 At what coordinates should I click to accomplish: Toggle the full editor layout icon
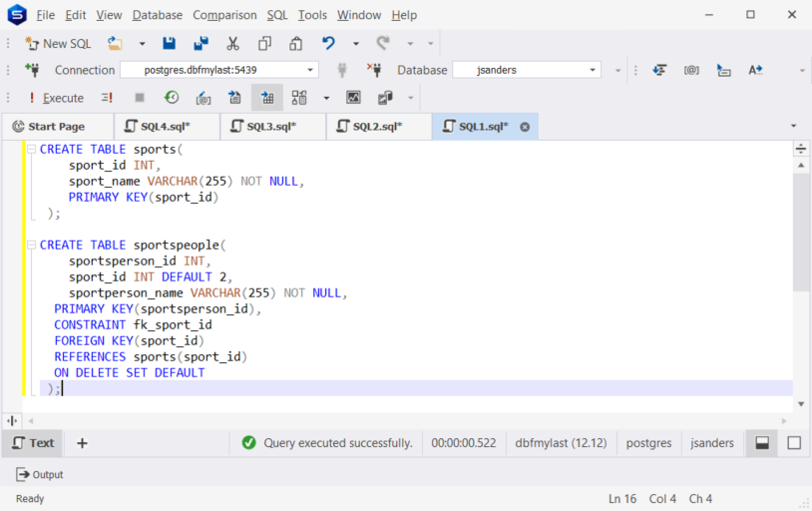(794, 443)
